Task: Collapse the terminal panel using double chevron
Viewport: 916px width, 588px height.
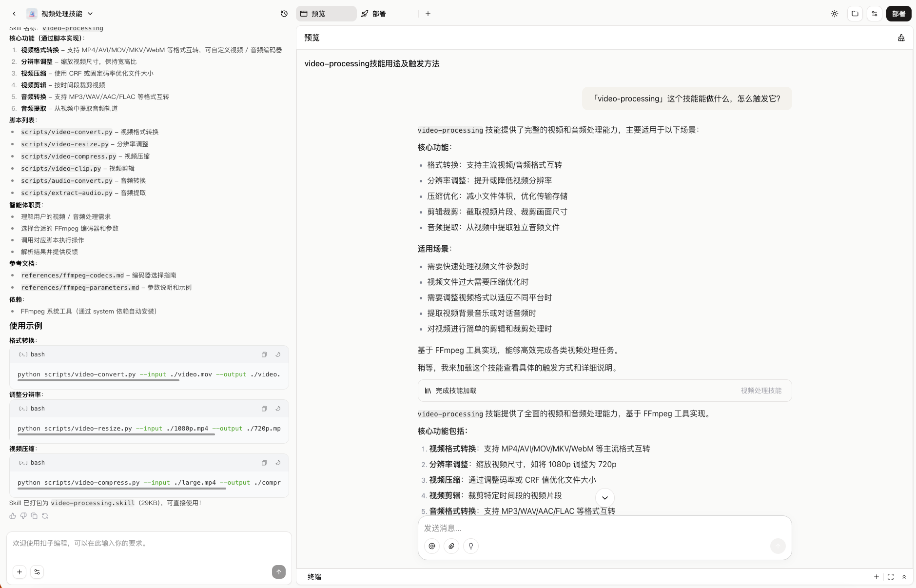Action: (x=905, y=577)
